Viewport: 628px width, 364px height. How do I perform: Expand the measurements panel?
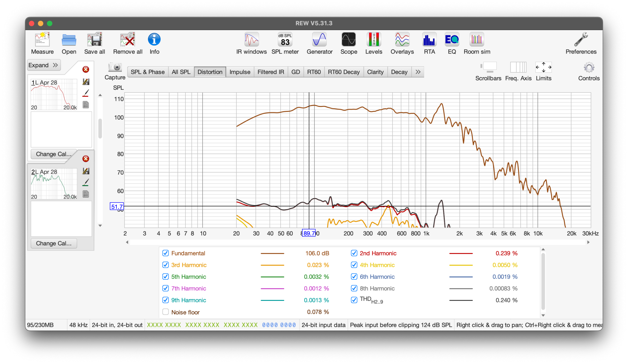tap(44, 65)
